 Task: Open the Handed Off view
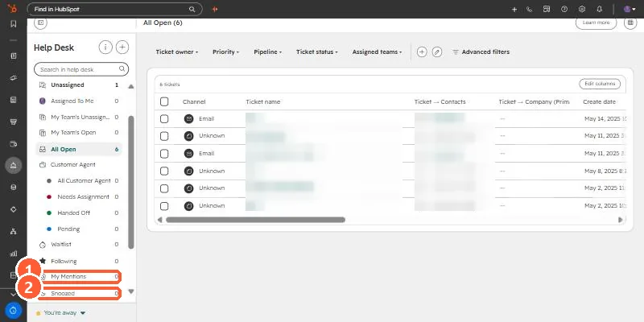click(x=82, y=213)
